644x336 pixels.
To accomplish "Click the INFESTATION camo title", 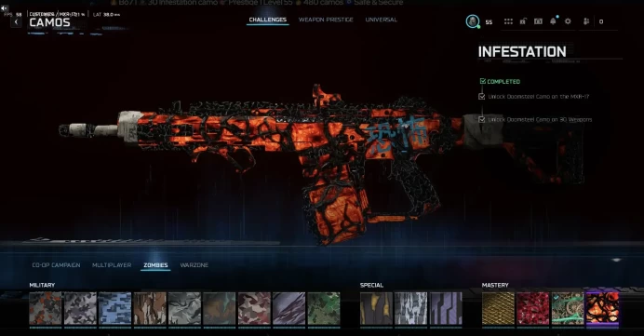I will pos(522,52).
